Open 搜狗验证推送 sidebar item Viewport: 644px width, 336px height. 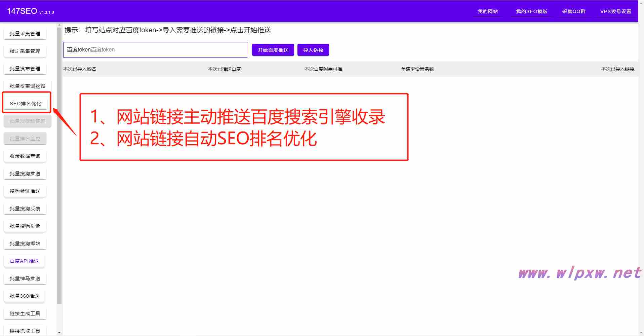point(25,191)
